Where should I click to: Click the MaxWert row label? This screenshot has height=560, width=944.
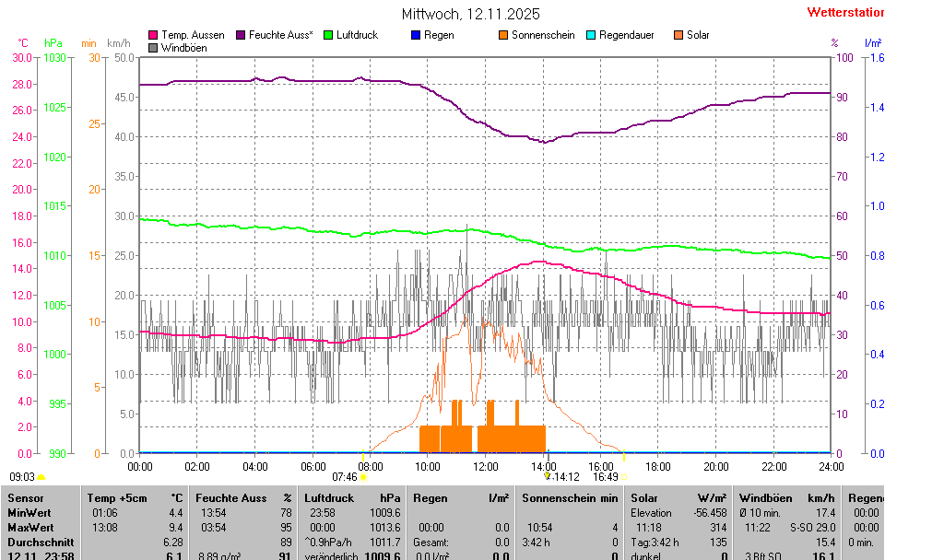click(29, 527)
